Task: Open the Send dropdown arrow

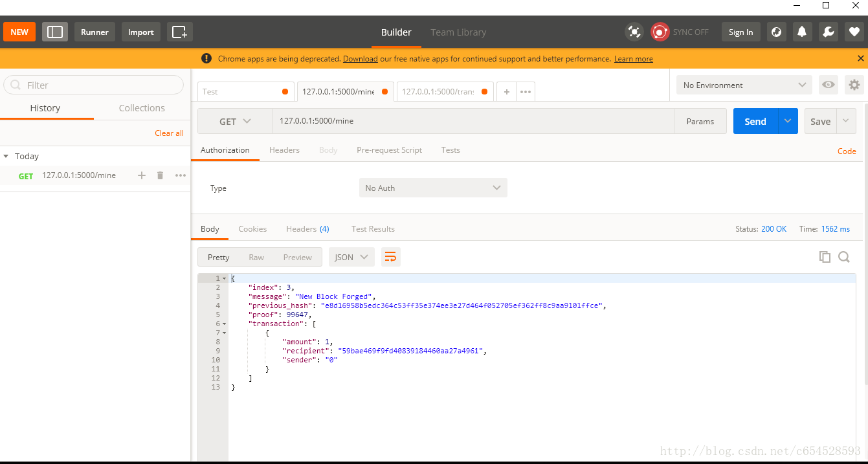Action: 788,121
